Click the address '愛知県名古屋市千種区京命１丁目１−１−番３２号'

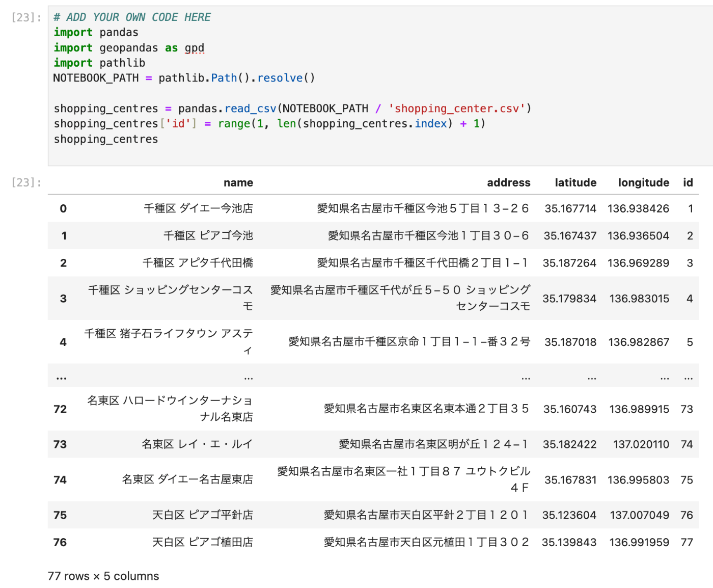pyautogui.click(x=409, y=342)
